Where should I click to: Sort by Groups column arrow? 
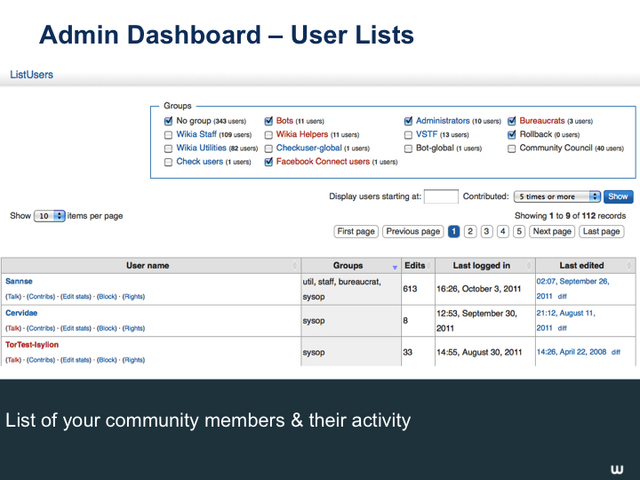click(395, 267)
